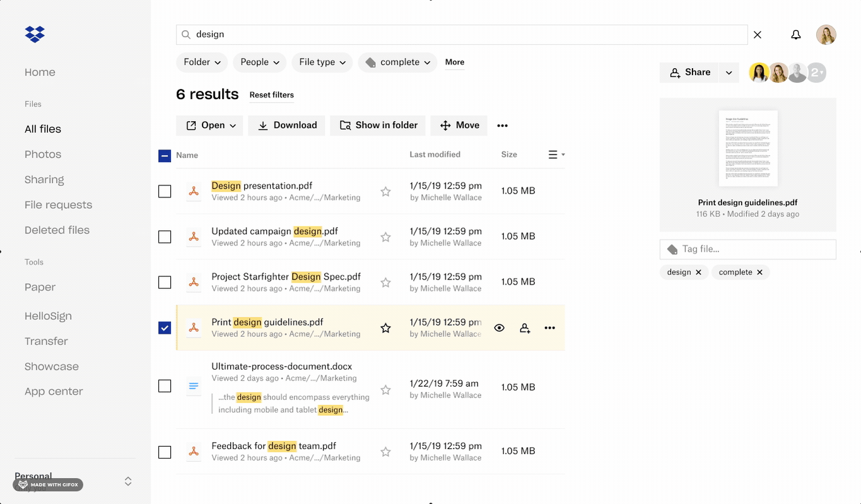Star the Design presentation.pdf file
This screenshot has height=504, width=861.
385,191
